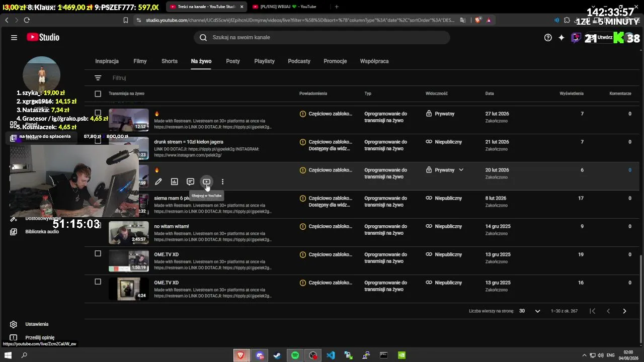The width and height of the screenshot is (644, 362).
Task: Click the no witam witam! title
Action: [x=172, y=226]
